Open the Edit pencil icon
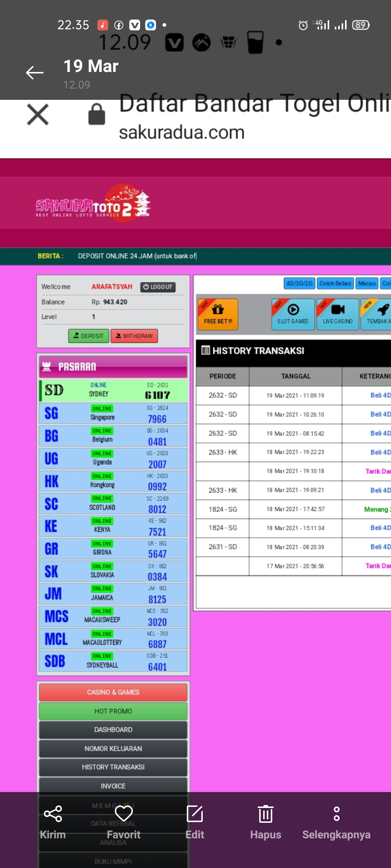The width and height of the screenshot is (391, 868). click(x=195, y=814)
